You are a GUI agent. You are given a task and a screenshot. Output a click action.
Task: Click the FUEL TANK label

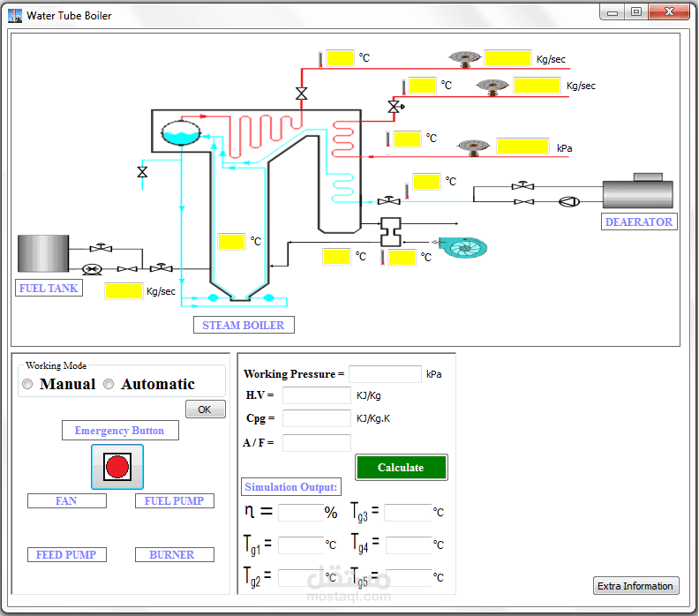[x=49, y=288]
